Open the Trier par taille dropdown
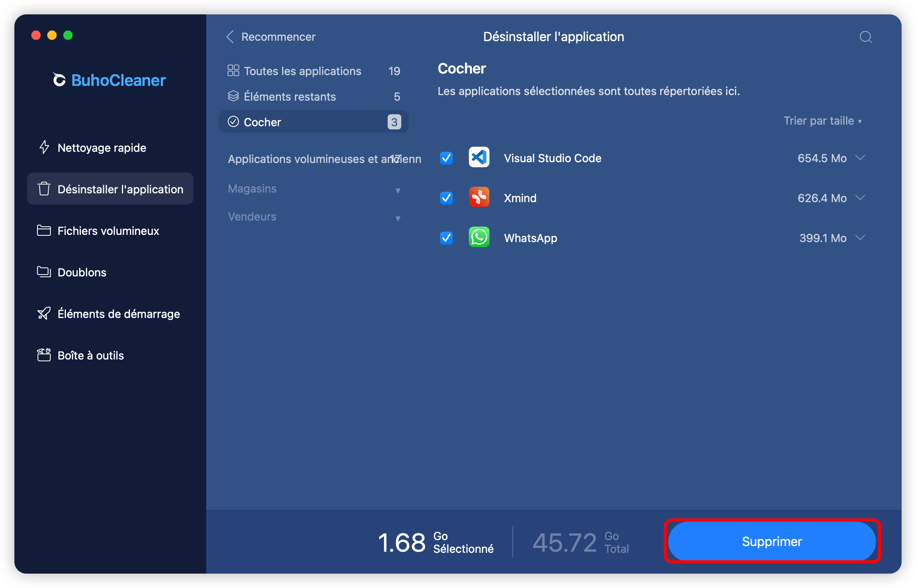916x588 pixels. [822, 121]
